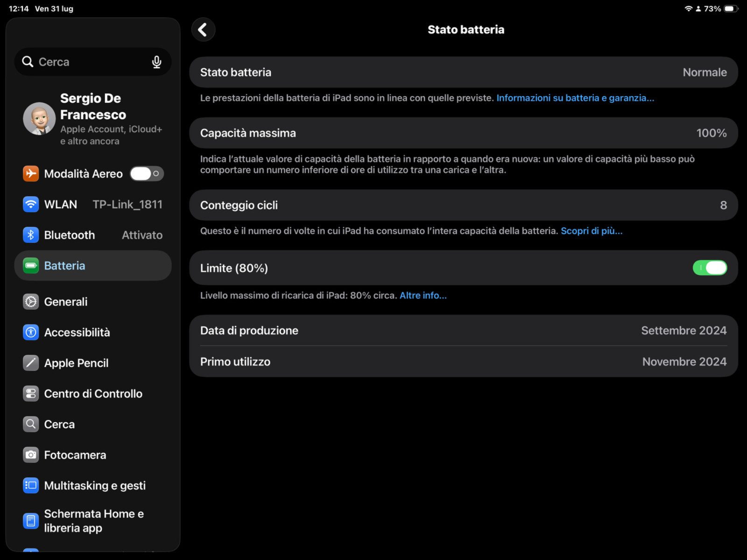747x560 pixels.
Task: Open Accessibilità settings
Action: (93, 333)
